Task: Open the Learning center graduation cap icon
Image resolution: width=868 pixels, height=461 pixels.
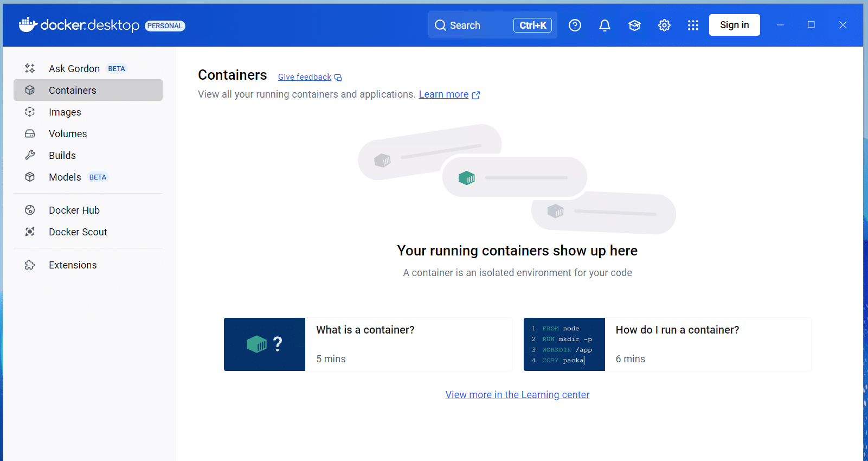Action: click(x=634, y=25)
